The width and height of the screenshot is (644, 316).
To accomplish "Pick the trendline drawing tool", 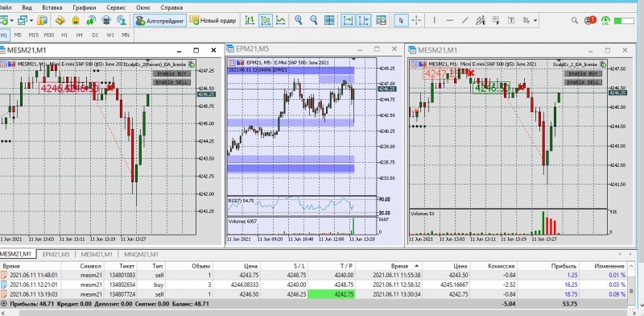I will click(x=465, y=20).
